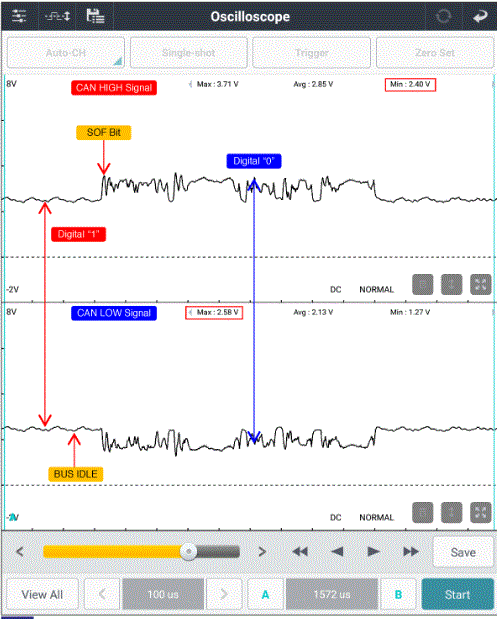Click the step-back single arrow button
Image resolution: width=497 pixels, height=619 pixels.
pos(337,551)
